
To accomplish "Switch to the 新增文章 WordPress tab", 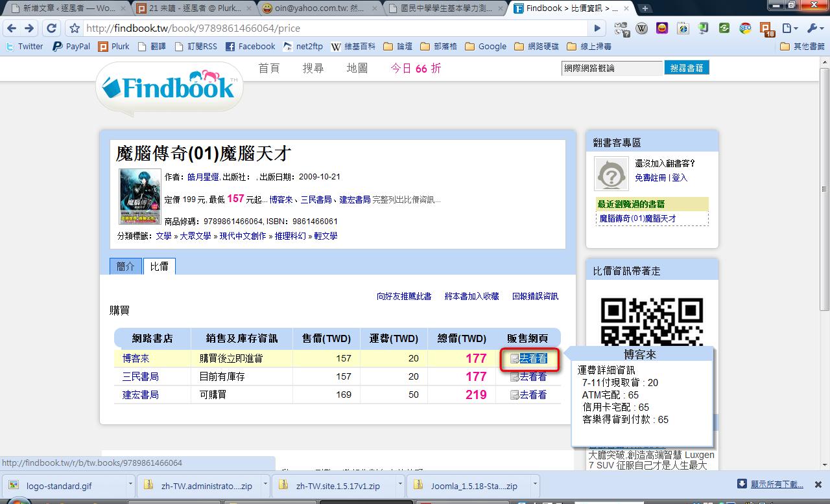I will point(67,8).
